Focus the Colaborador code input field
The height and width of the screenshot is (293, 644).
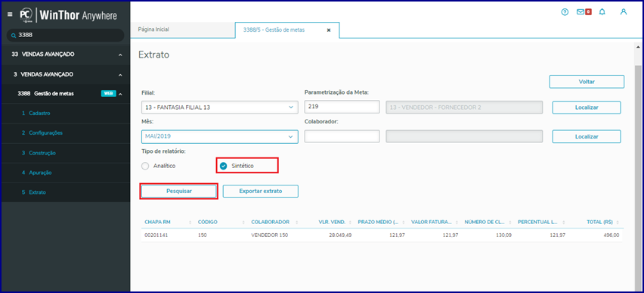[x=342, y=136]
